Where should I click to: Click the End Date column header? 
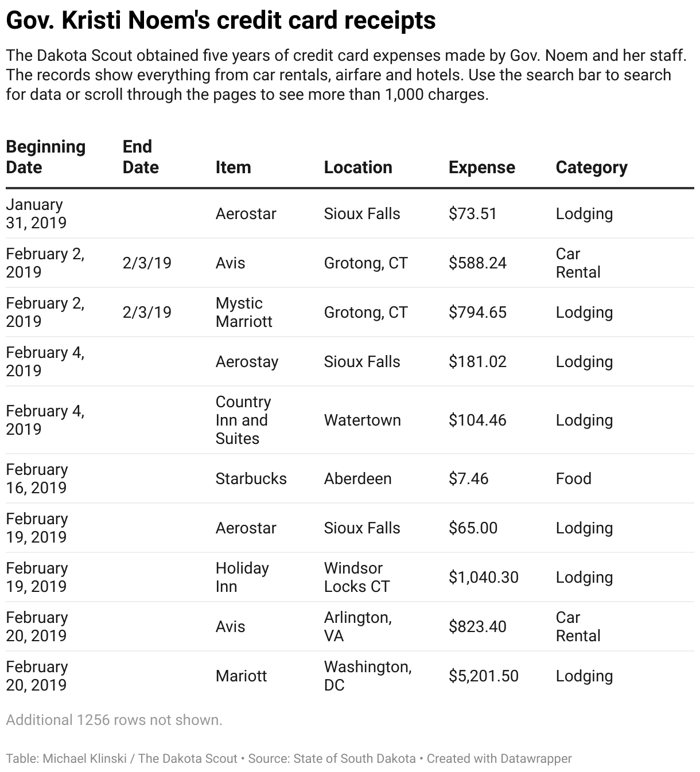coord(141,157)
